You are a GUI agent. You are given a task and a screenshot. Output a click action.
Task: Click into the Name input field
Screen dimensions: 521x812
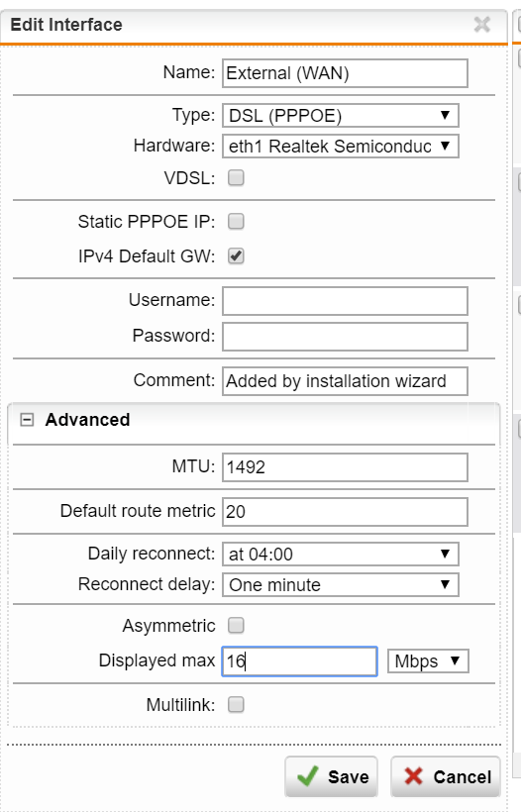345,73
